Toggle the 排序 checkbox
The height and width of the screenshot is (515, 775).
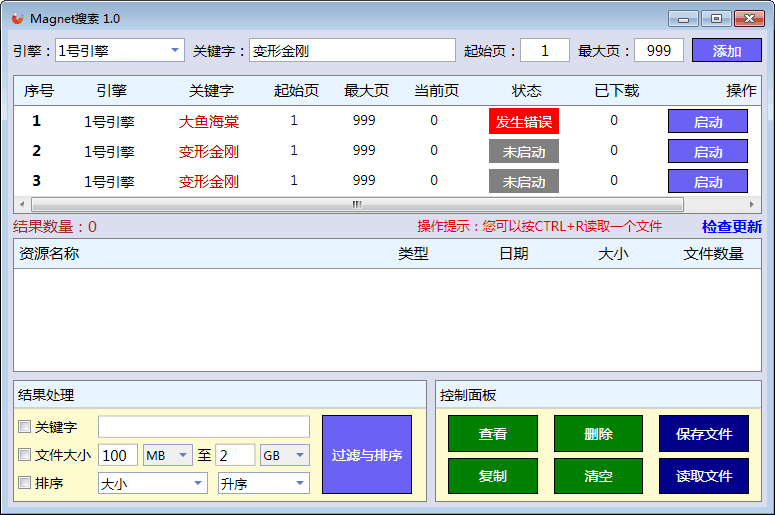[25, 483]
